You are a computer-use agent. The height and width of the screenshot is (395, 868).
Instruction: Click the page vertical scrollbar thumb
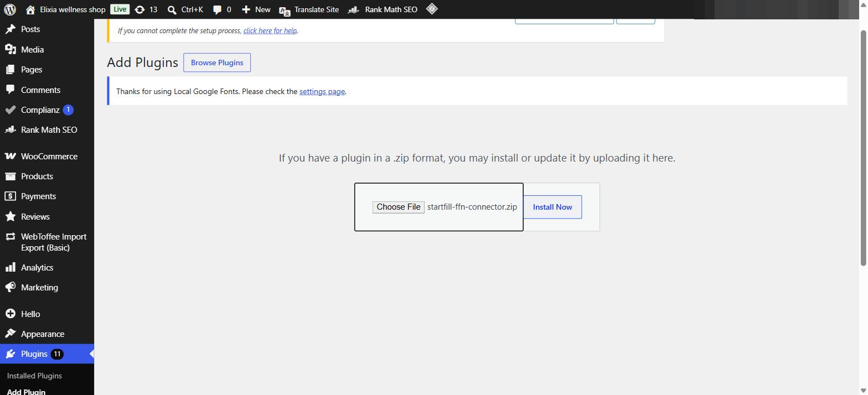click(863, 147)
